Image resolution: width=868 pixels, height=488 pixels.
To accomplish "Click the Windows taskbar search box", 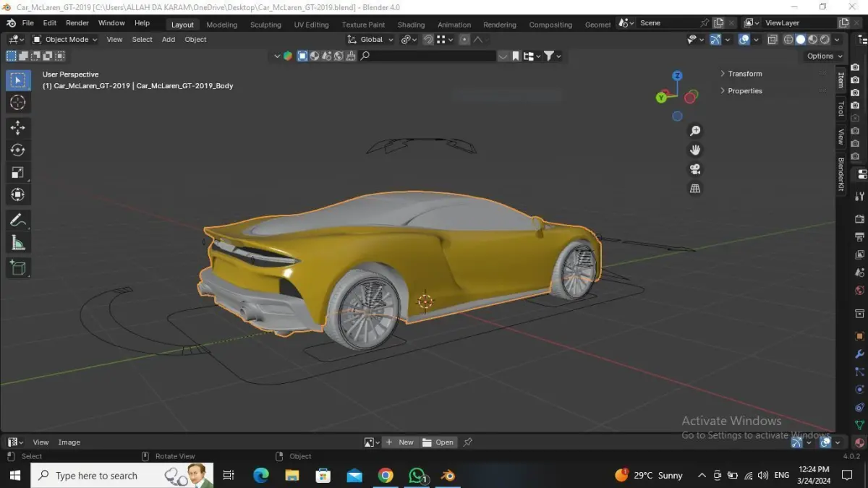I will click(122, 475).
